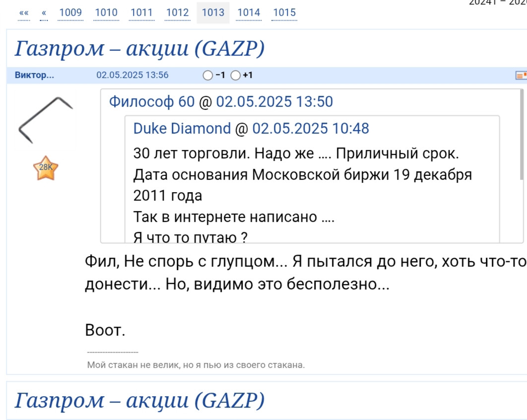Open Виктор... user profile link
Image resolution: width=527 pixels, height=420 pixels.
point(34,75)
